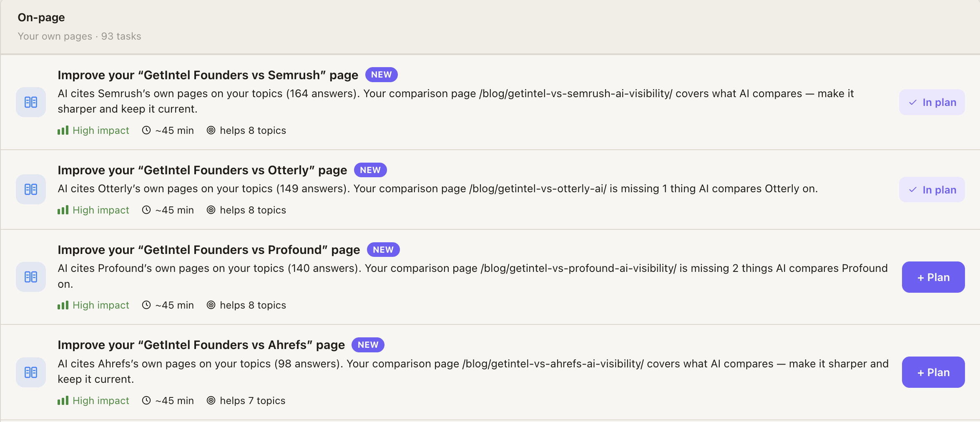Add the Ahrefs task to plan
Viewport: 980px width, 422px height.
[933, 372]
